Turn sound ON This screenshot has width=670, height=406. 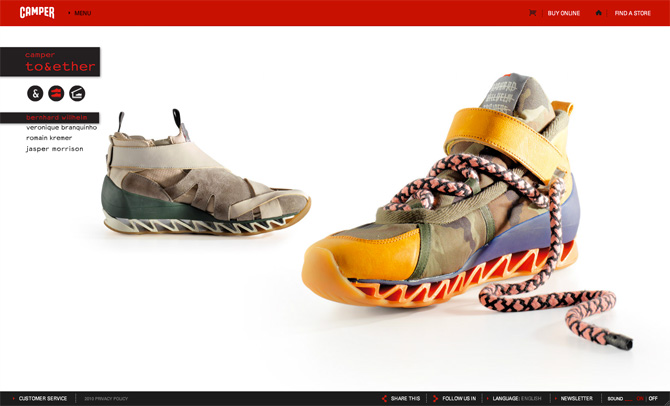point(640,398)
